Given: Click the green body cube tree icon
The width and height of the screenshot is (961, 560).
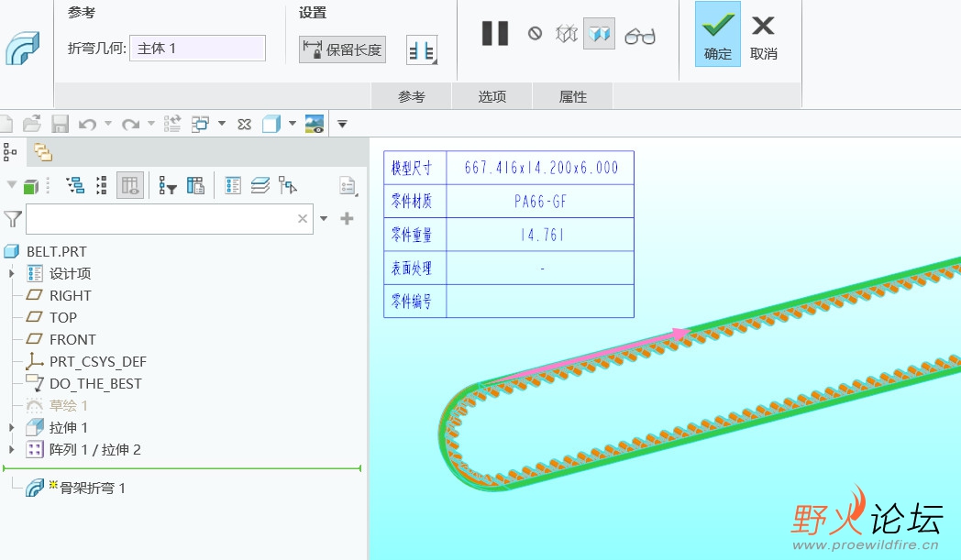Looking at the screenshot, I should tap(31, 186).
